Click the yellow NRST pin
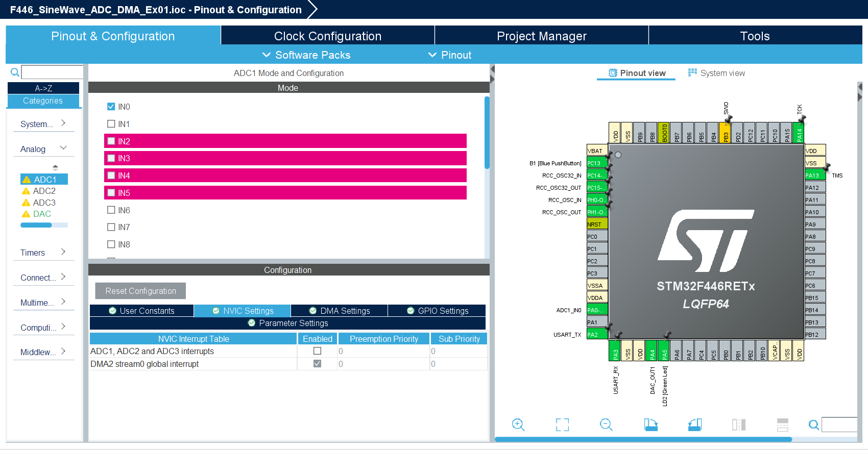The width and height of the screenshot is (868, 450). 597,224
